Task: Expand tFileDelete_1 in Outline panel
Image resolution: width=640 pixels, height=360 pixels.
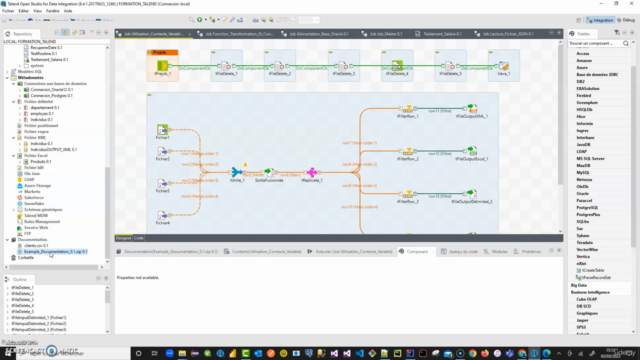Action: coord(7,288)
